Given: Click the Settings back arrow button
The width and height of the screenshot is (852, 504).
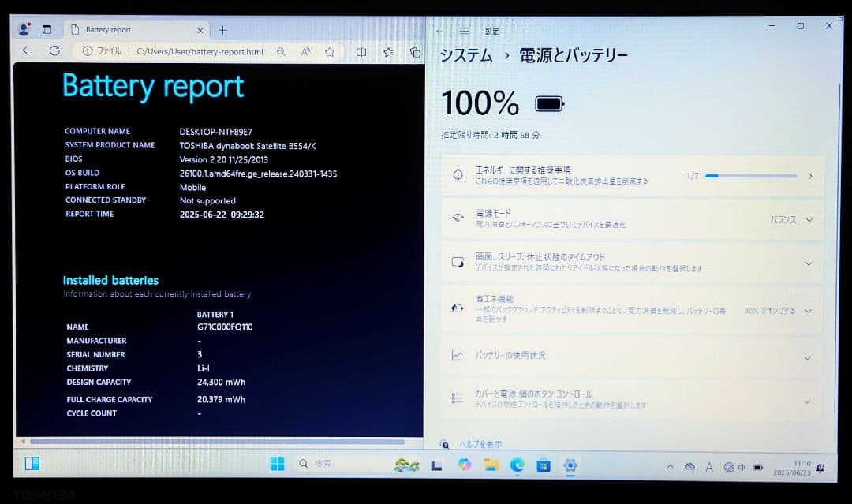Looking at the screenshot, I should click(439, 31).
